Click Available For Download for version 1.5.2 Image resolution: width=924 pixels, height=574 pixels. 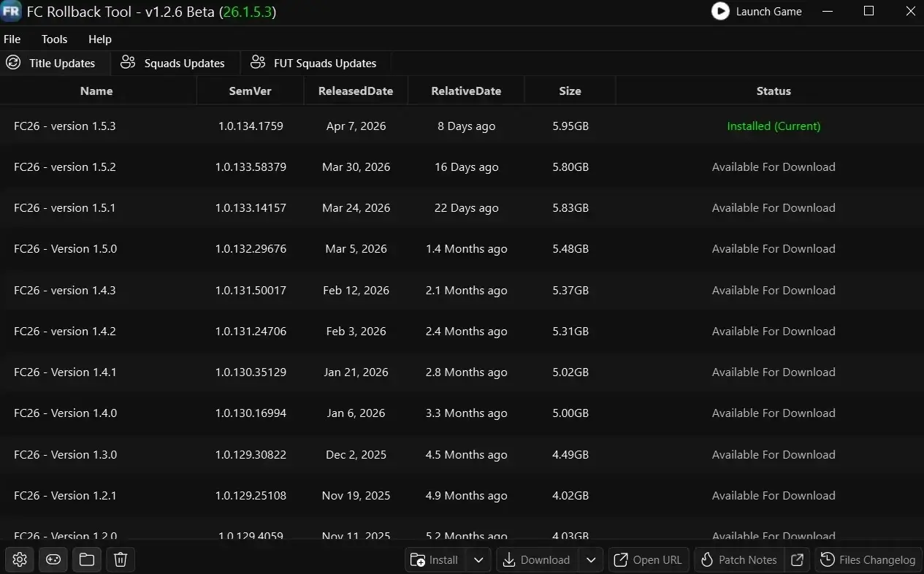[773, 167]
